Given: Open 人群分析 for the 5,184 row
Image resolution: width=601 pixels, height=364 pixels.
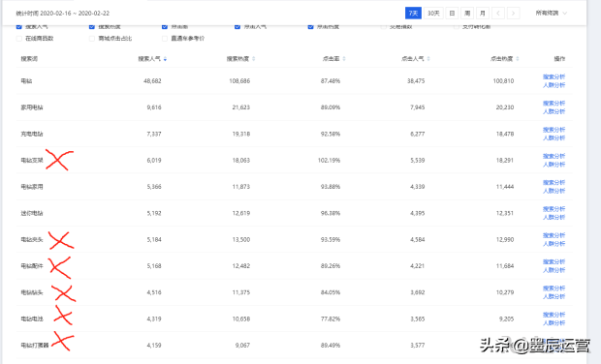Looking at the screenshot, I should coord(554,244).
